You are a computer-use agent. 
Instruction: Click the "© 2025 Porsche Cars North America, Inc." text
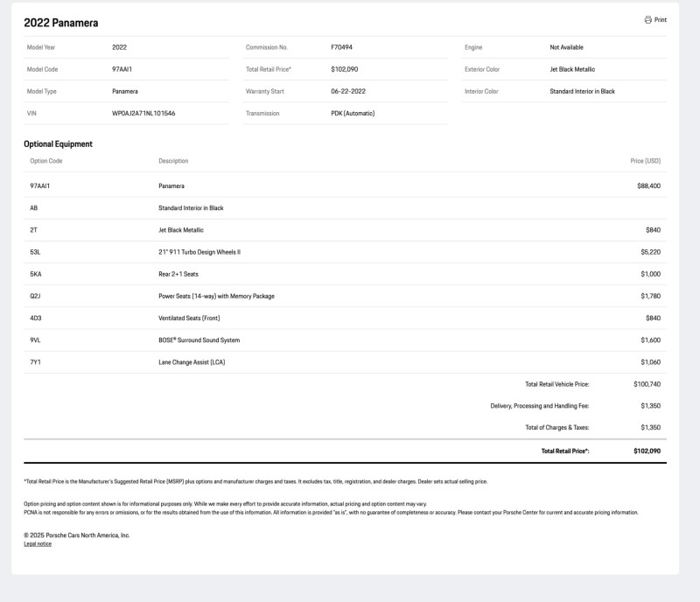pyautogui.click(x=77, y=535)
